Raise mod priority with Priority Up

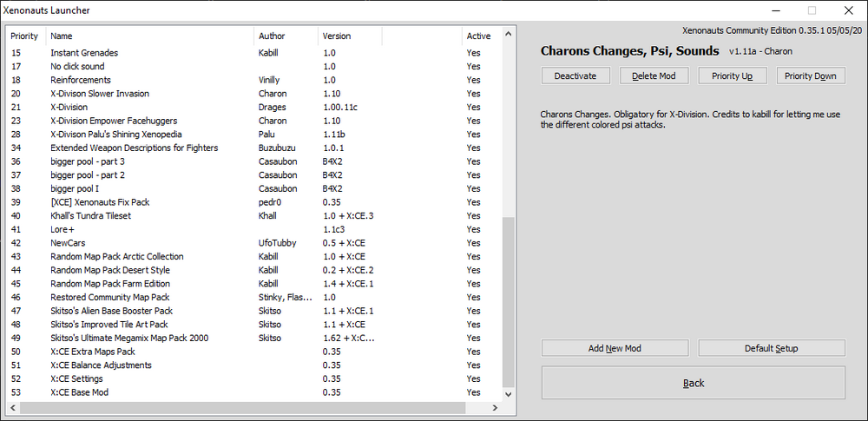733,76
